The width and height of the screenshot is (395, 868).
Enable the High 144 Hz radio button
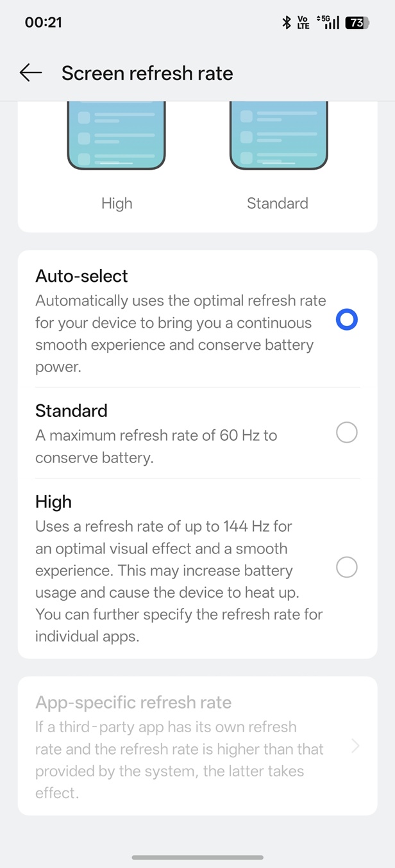346,568
